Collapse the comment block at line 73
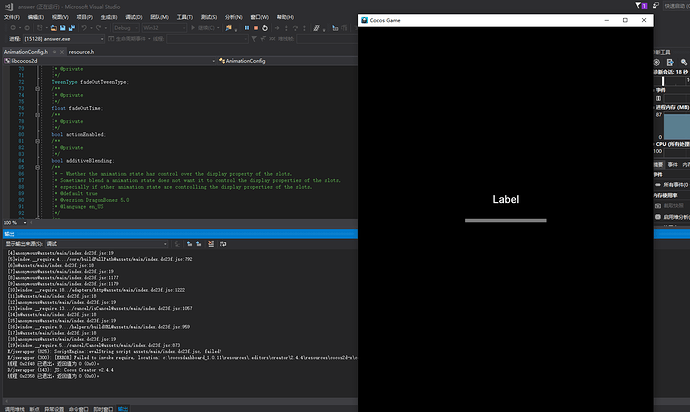The width and height of the screenshot is (690, 412). tap(37, 88)
